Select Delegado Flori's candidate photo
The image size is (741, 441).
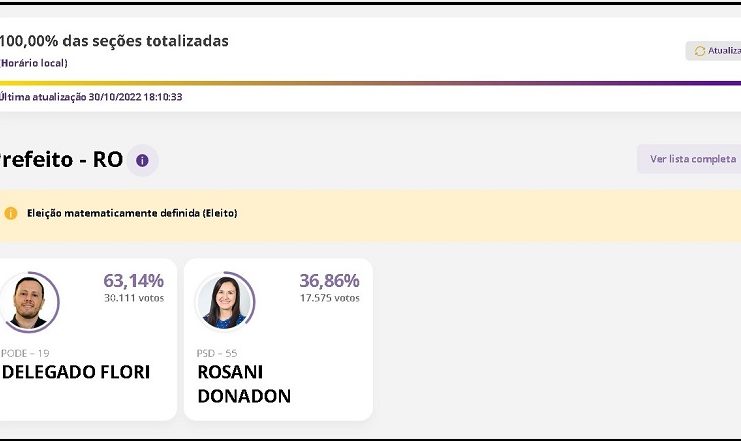pos(26,301)
